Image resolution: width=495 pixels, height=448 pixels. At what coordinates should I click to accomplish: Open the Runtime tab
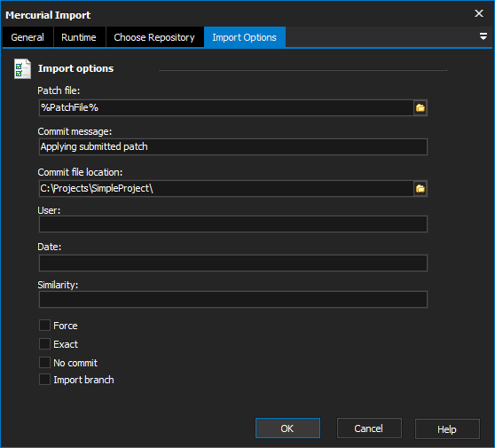pyautogui.click(x=79, y=37)
